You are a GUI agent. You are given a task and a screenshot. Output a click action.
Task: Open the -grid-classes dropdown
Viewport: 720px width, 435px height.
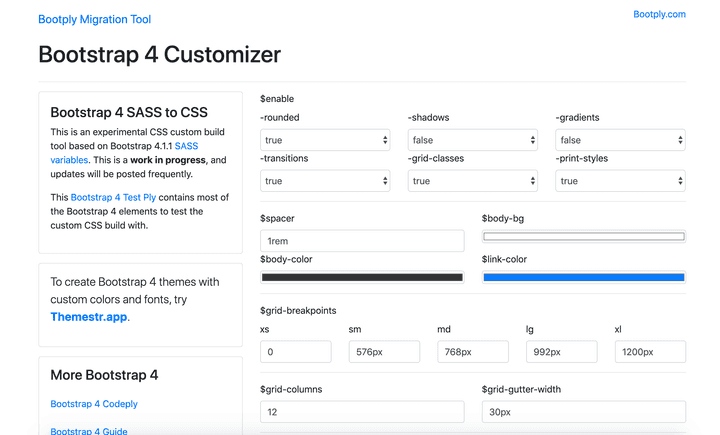pos(472,181)
